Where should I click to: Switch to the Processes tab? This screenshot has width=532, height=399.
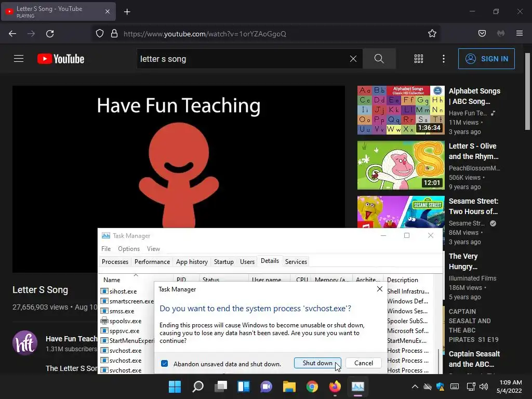coord(115,262)
